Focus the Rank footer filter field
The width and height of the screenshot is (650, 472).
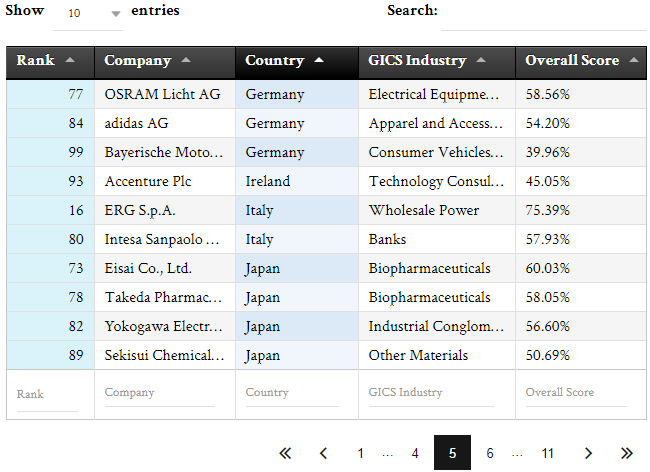point(47,395)
